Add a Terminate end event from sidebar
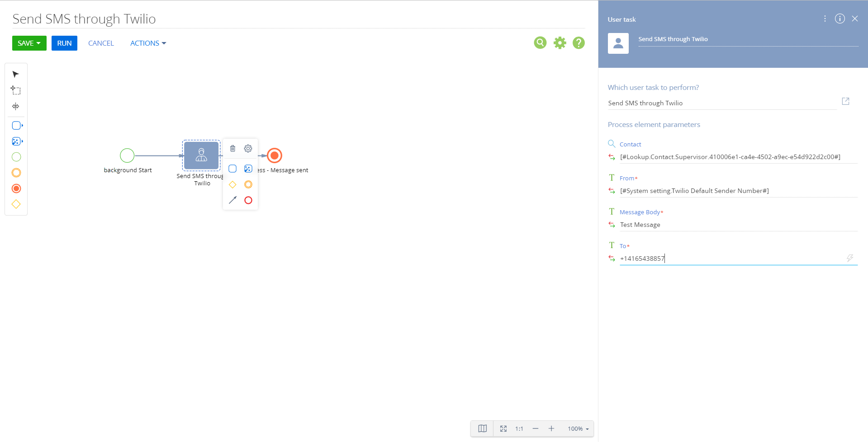The height and width of the screenshot is (442, 868). tap(16, 188)
